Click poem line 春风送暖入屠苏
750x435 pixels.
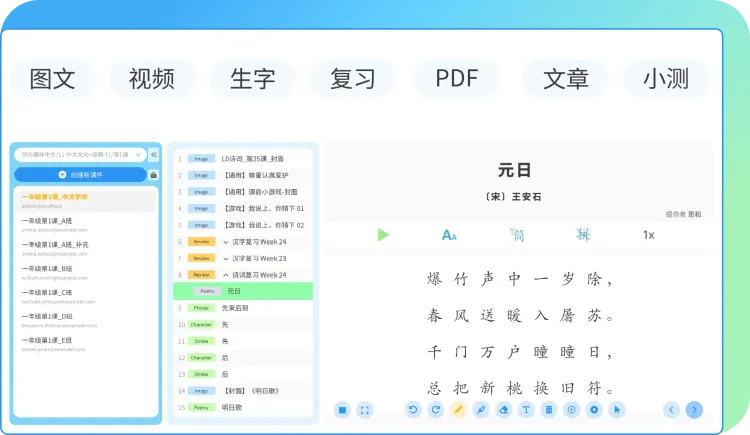(519, 316)
